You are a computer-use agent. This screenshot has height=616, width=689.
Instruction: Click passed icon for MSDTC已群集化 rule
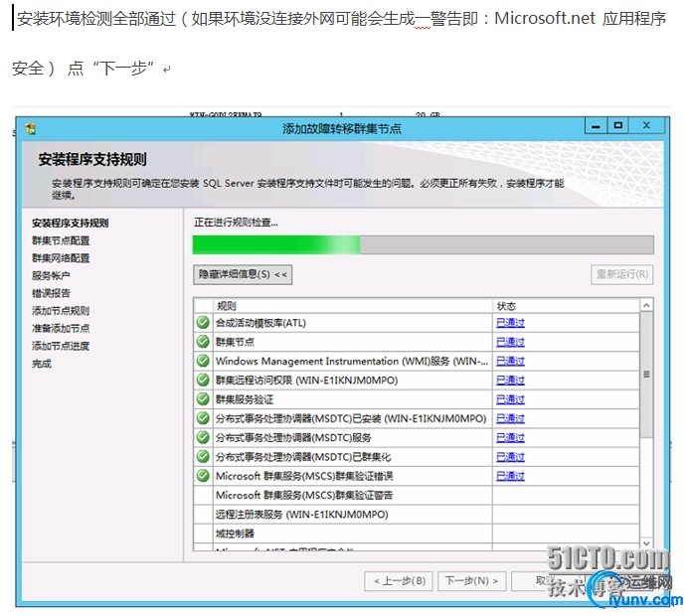[x=203, y=457]
